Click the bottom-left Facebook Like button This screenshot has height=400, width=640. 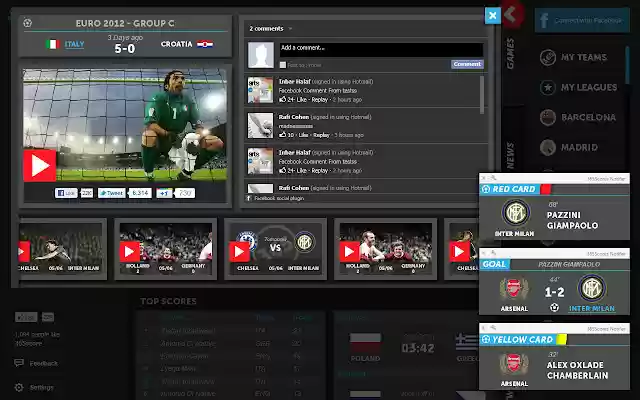click(x=26, y=317)
